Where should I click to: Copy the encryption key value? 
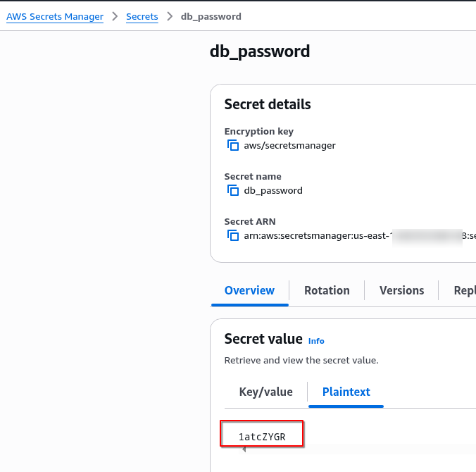coord(233,146)
